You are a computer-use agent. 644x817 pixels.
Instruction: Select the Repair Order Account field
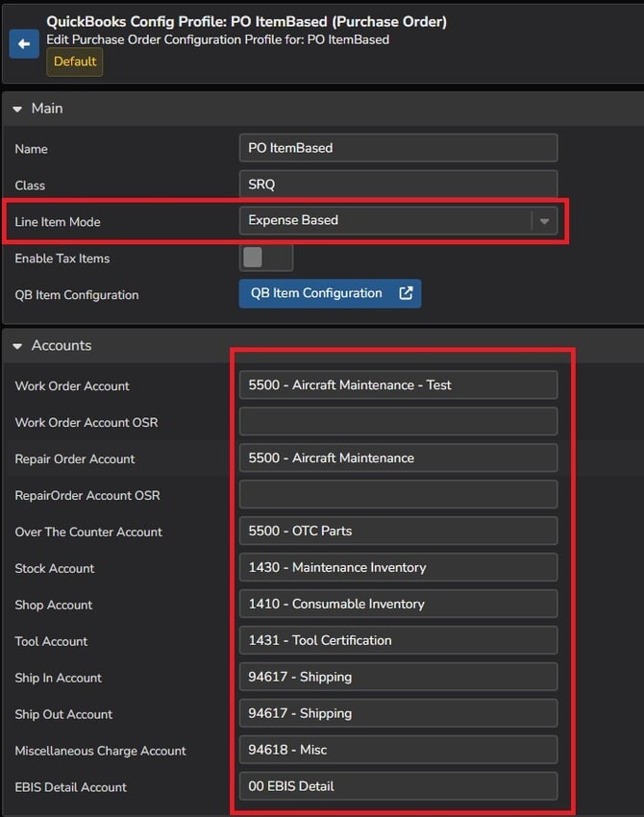coord(398,458)
